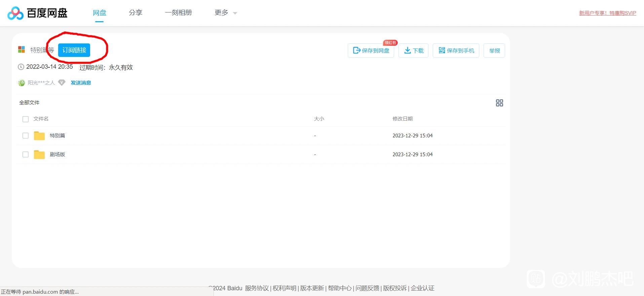
Task: Click the 下载 button
Action: [x=413, y=51]
